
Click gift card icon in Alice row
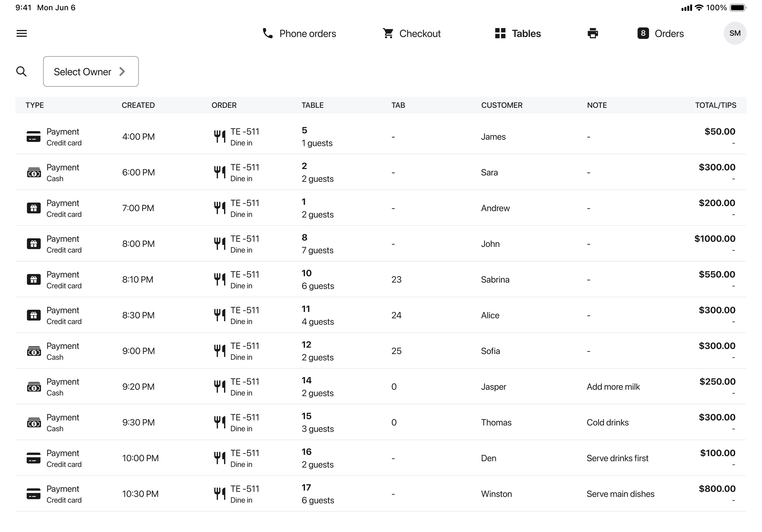pos(34,315)
